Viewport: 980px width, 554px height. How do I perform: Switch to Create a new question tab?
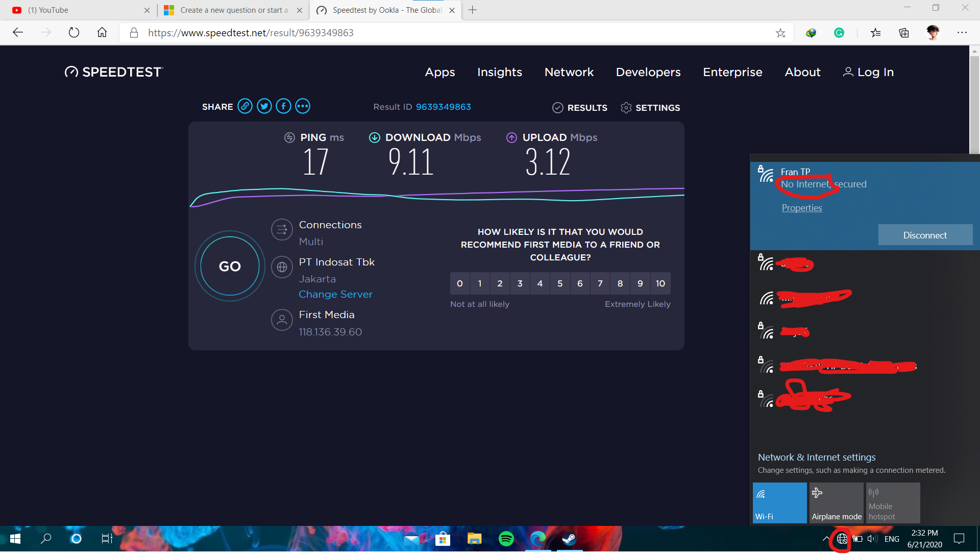233,10
